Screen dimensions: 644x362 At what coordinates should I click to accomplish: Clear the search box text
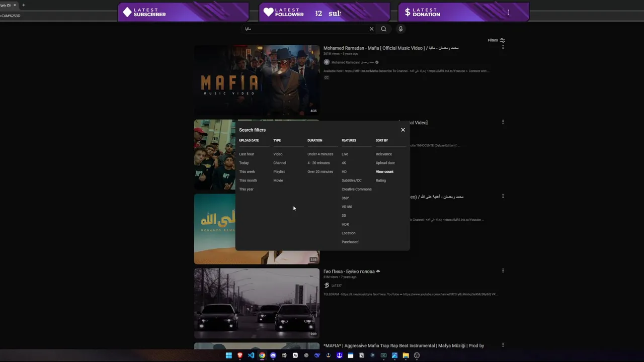[372, 29]
